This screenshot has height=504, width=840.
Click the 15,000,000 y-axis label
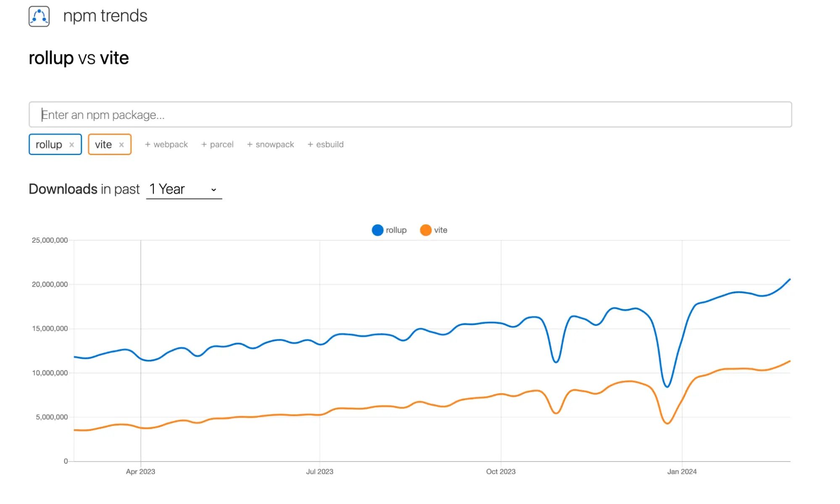click(50, 328)
